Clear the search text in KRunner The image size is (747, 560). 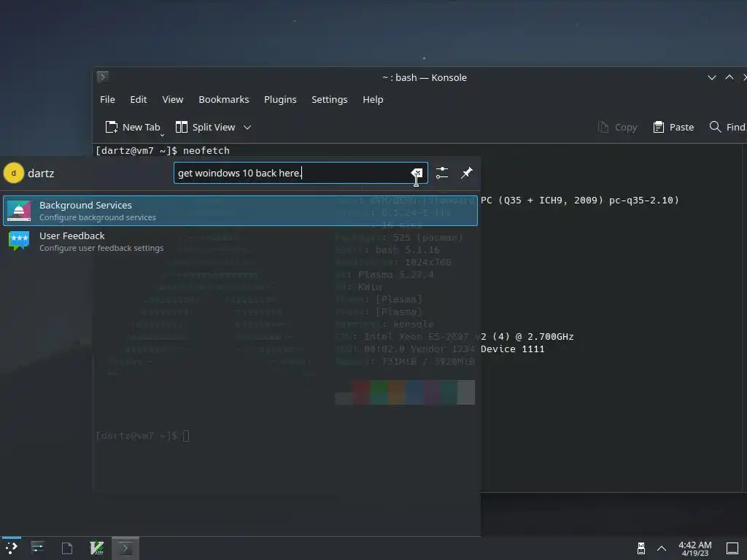point(417,173)
